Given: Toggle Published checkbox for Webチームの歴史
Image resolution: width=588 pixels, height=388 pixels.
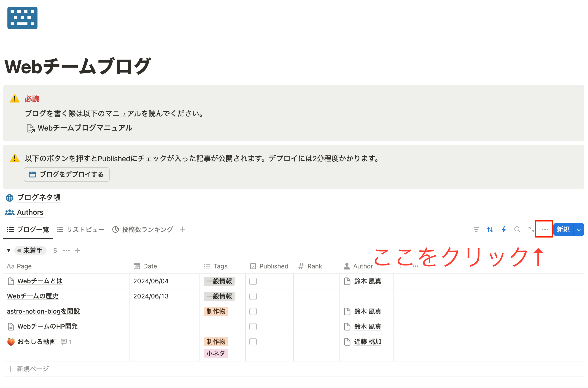Looking at the screenshot, I should [253, 296].
